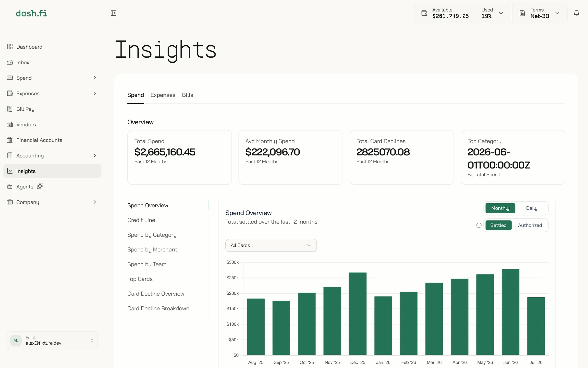Image resolution: width=588 pixels, height=368 pixels.
Task: Click the Jun '26 bar in chart
Action: coord(511,312)
